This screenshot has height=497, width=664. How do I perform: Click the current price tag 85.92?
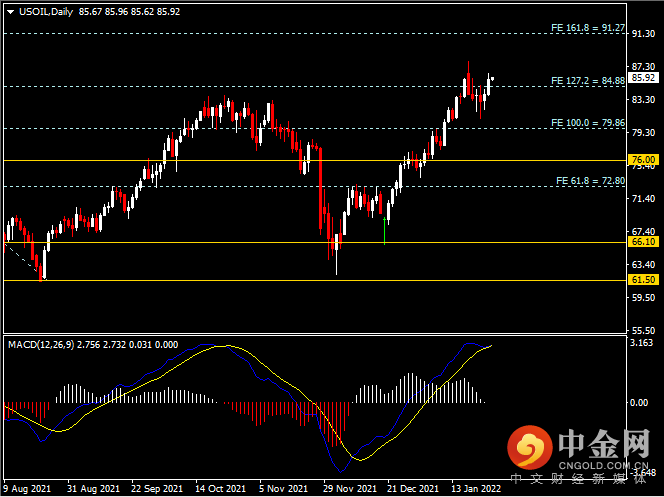[x=643, y=78]
